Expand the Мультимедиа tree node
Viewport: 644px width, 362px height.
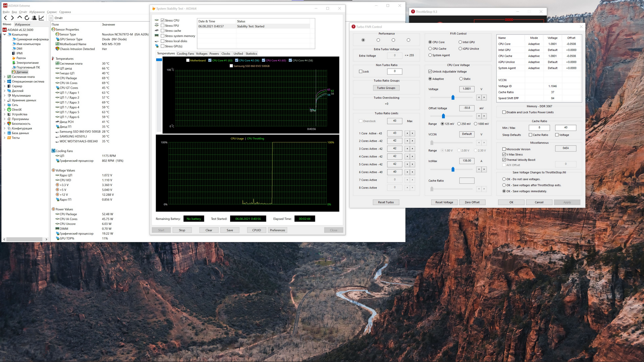pos(4,96)
